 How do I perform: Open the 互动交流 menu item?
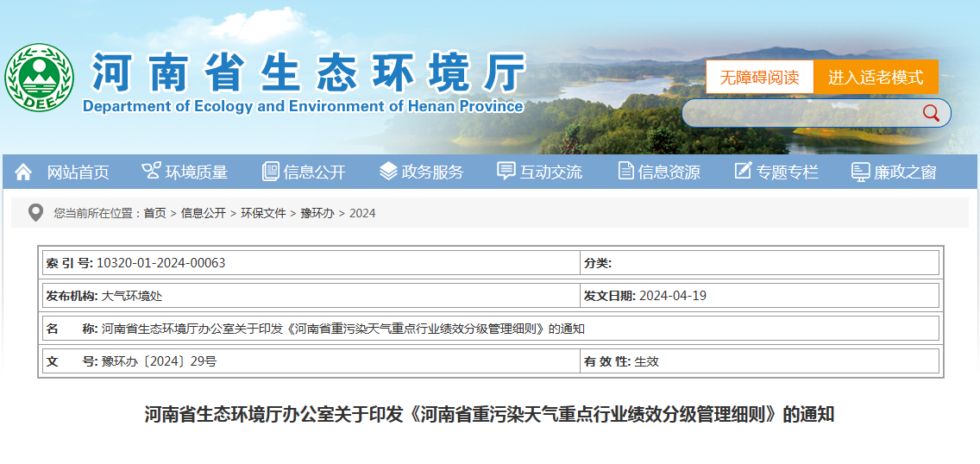click(x=550, y=172)
